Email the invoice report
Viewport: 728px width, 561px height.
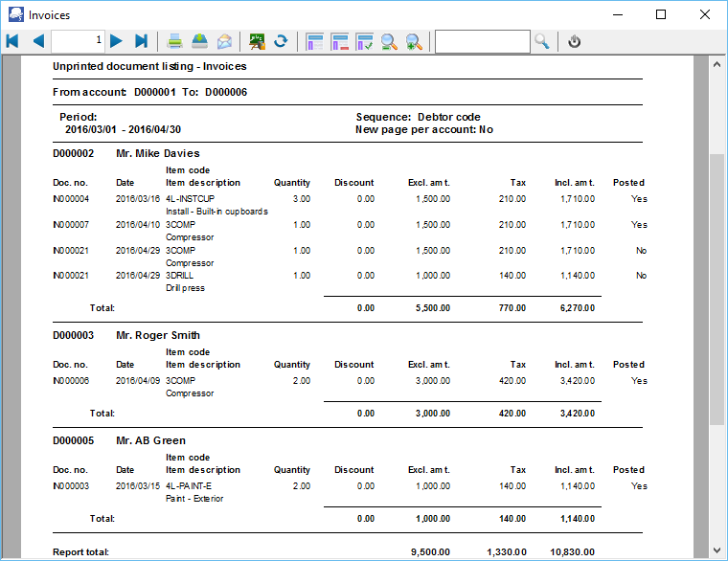pyautogui.click(x=224, y=41)
